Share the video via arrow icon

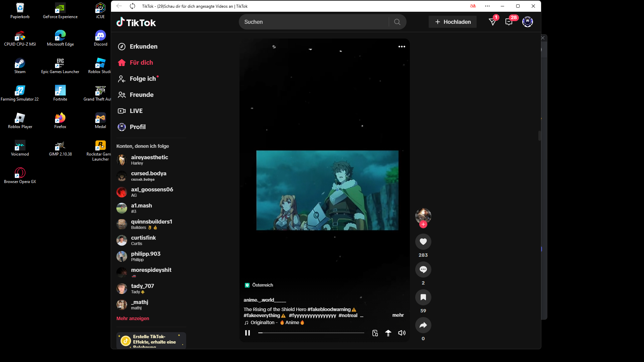pyautogui.click(x=423, y=325)
